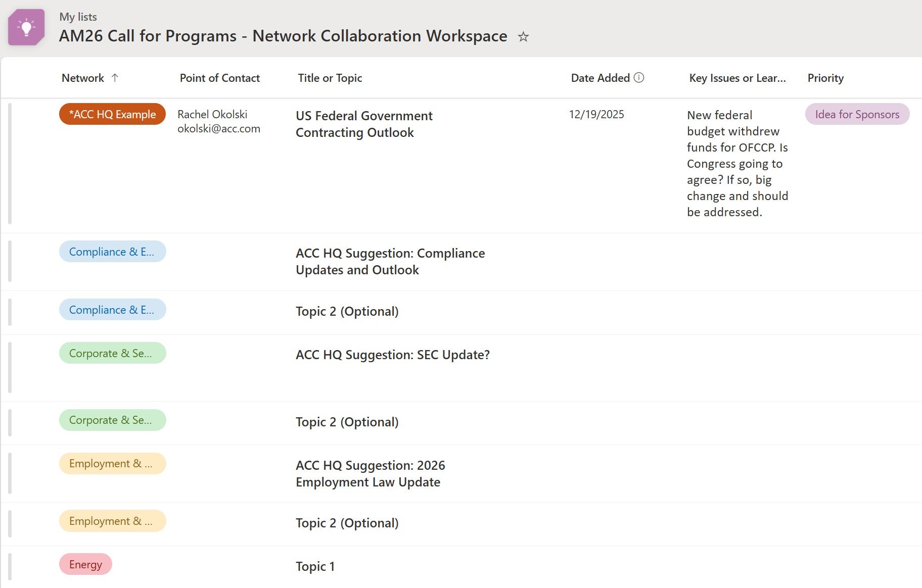Open Topic 1 in the Energy row
Screen dimensions: 922x588
click(315, 566)
